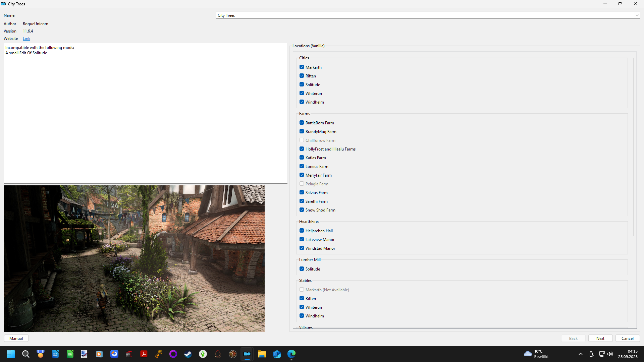Open the volume speaker tray icon
Image resolution: width=644 pixels, height=362 pixels.
click(x=610, y=354)
